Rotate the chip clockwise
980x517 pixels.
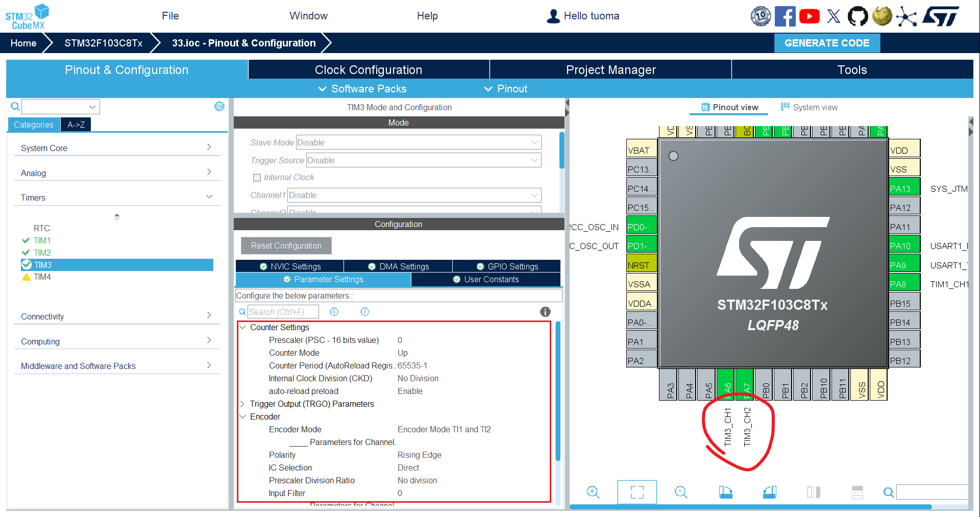725,492
